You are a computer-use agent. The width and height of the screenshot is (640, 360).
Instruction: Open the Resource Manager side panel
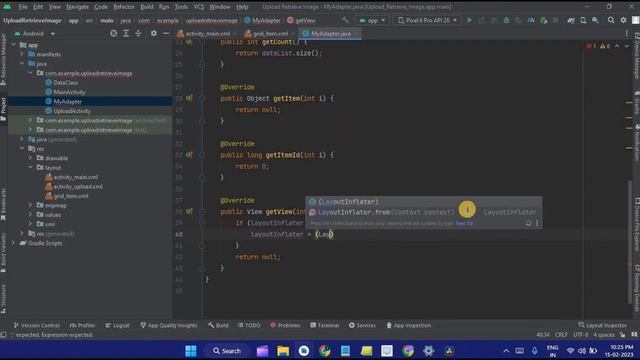pos(4,60)
